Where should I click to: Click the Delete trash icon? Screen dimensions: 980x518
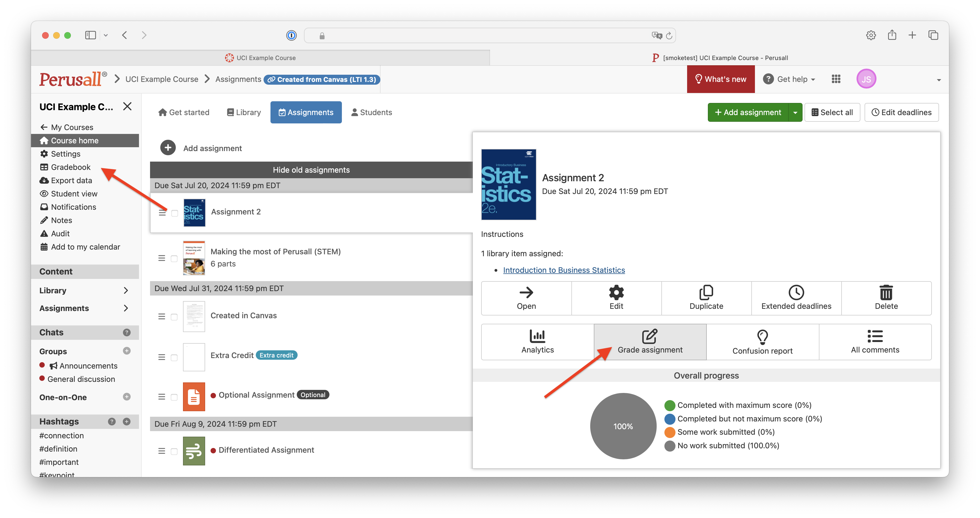pyautogui.click(x=886, y=292)
